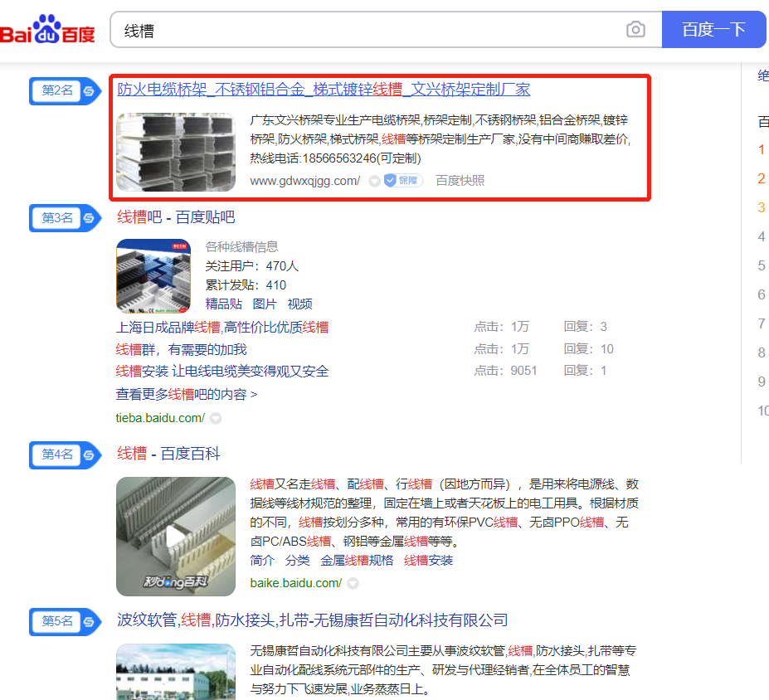Click the 第3名 rank badge
769x700 pixels.
tap(66, 217)
